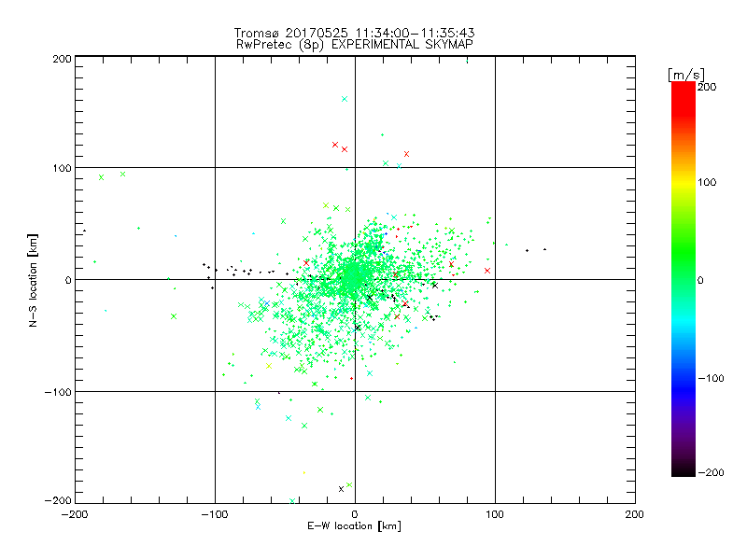Click the black cross marker near -190 km south
The height and width of the screenshot is (560, 747).
(x=341, y=489)
